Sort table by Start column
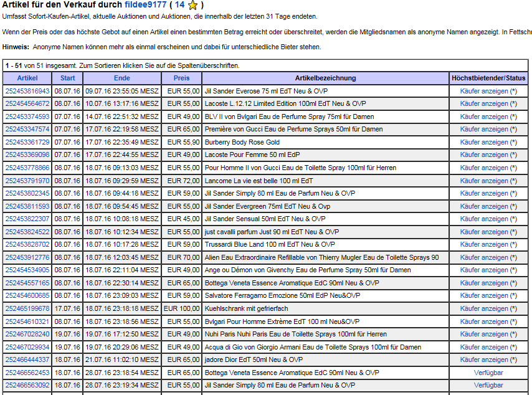Screen dimensions: 532x395 pos(67,78)
